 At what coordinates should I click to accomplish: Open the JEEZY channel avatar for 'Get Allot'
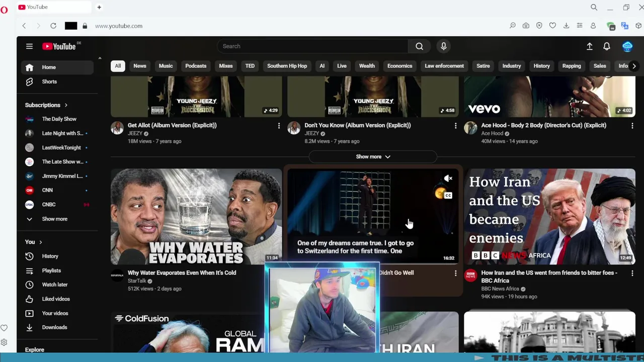click(x=117, y=128)
